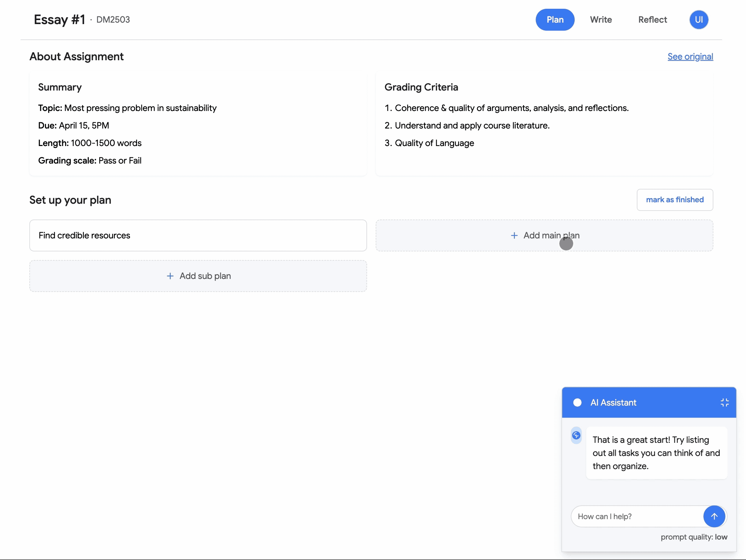Open the Write tab
746x560 pixels.
point(601,20)
